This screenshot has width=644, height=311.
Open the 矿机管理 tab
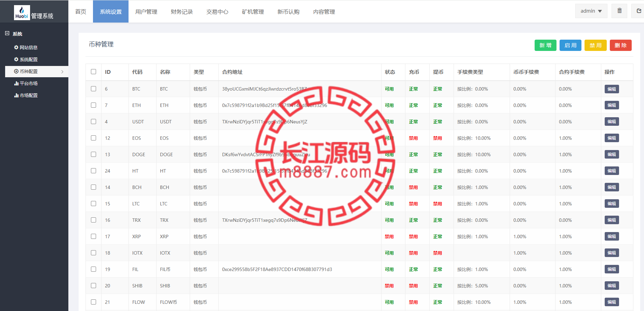point(253,12)
